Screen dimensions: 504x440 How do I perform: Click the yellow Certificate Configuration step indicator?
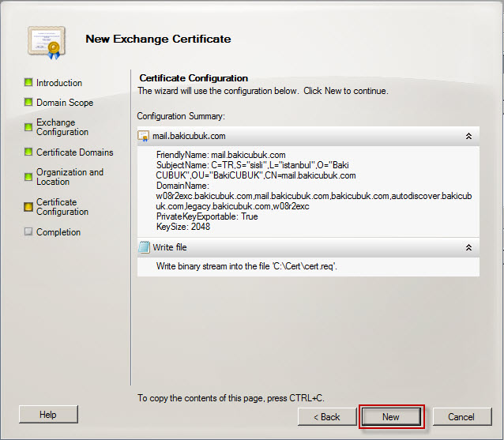28,207
